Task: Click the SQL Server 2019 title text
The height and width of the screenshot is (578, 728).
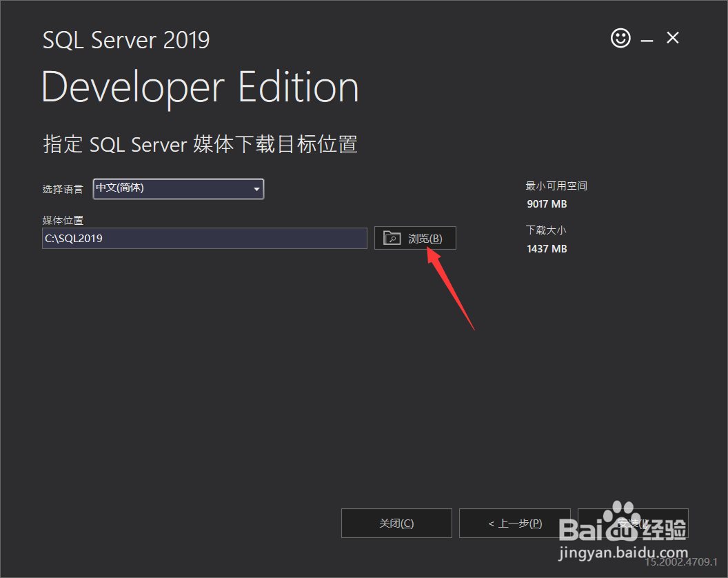Action: click(x=126, y=40)
